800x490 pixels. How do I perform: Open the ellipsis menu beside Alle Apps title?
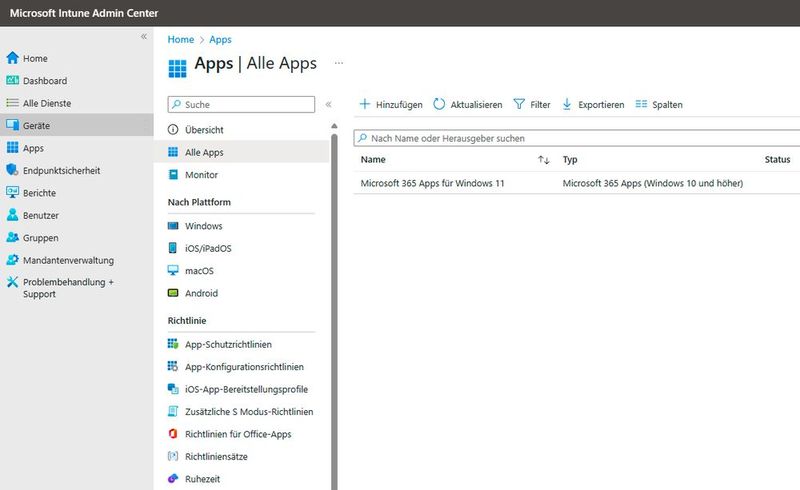[339, 63]
